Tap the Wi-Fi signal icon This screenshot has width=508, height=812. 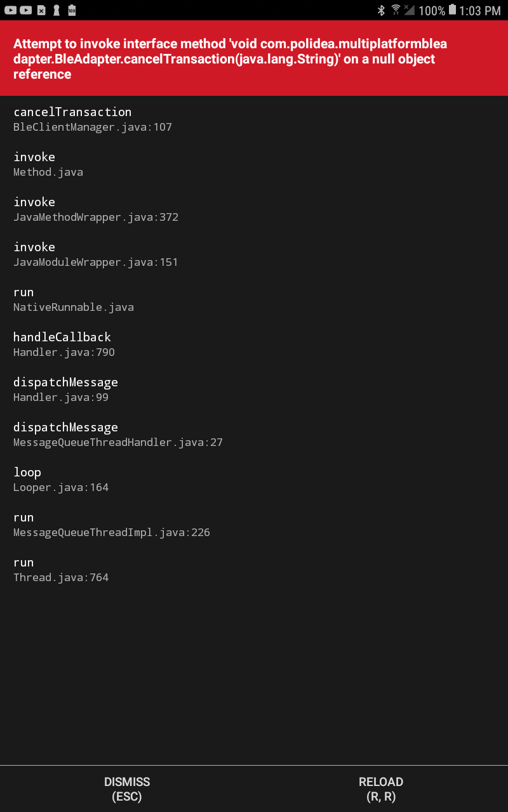tap(396, 10)
